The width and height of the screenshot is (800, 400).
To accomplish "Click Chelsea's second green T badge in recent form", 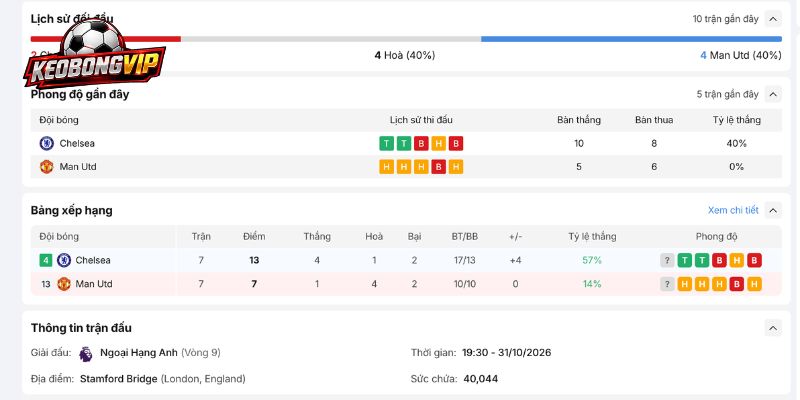I will pos(404,143).
